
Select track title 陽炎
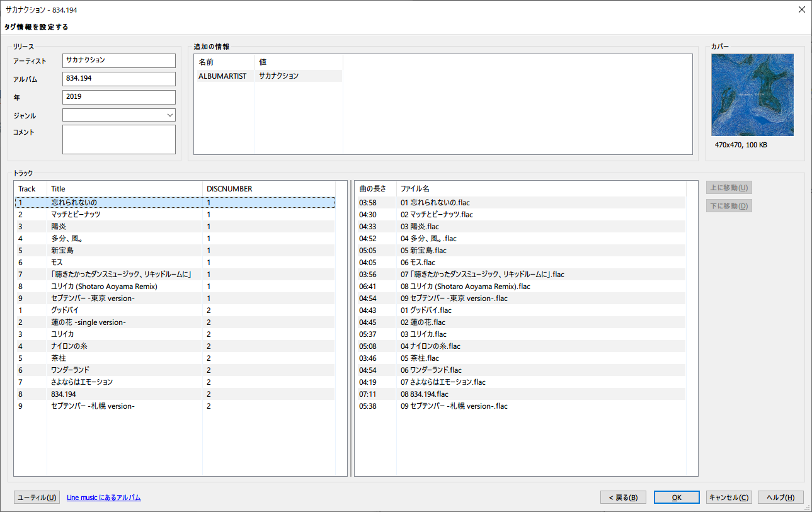(59, 227)
